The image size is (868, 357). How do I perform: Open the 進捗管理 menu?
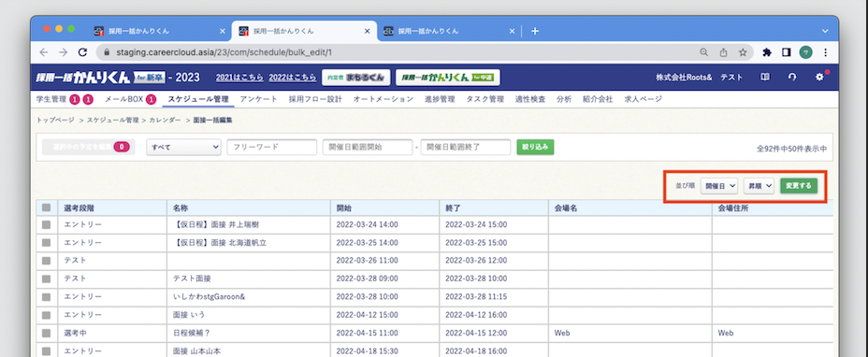tap(440, 99)
